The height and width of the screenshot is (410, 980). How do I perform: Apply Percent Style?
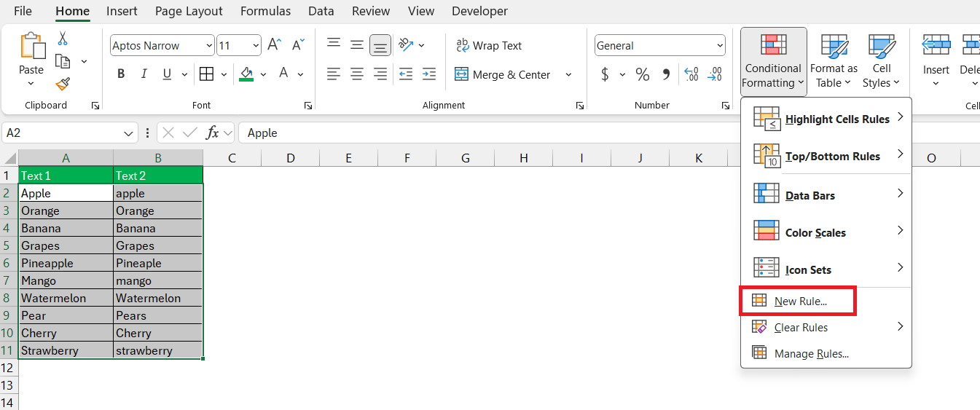642,74
